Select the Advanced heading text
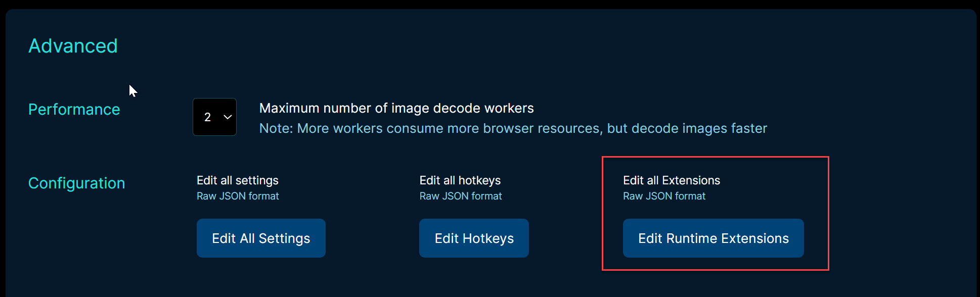980x297 pixels. [73, 46]
